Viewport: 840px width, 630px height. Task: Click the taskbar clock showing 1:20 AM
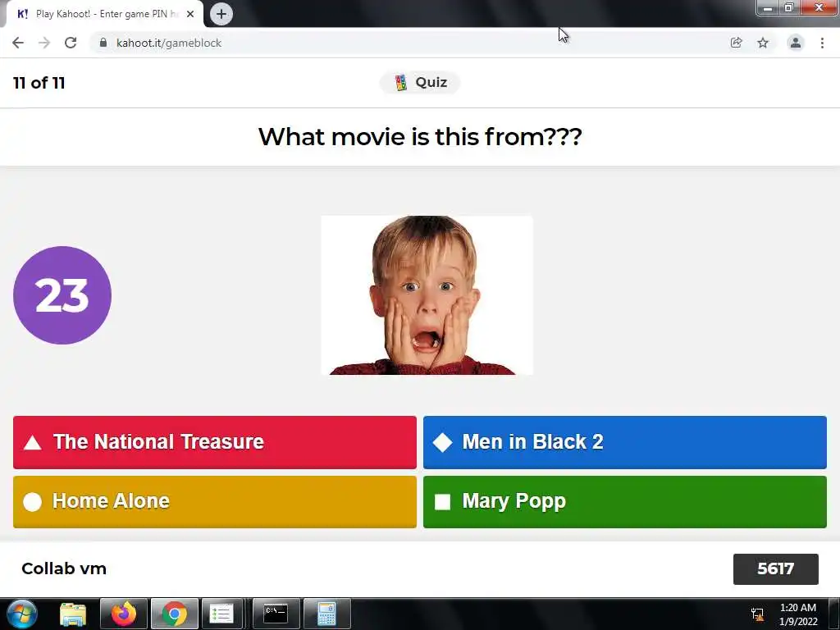798,614
